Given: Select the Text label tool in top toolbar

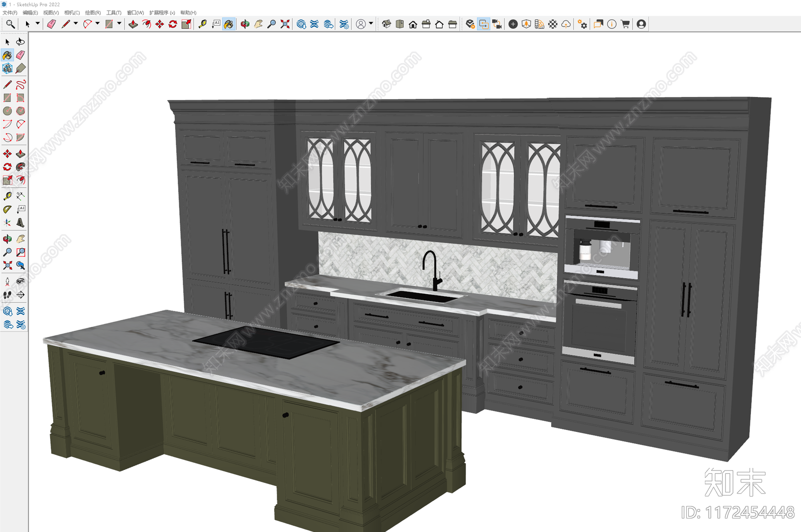Looking at the screenshot, I should [216, 24].
